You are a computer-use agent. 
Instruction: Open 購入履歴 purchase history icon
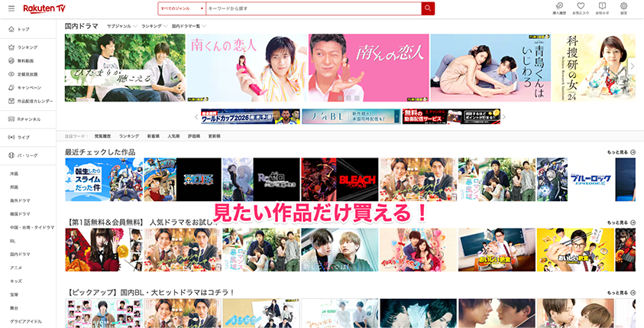click(x=559, y=6)
